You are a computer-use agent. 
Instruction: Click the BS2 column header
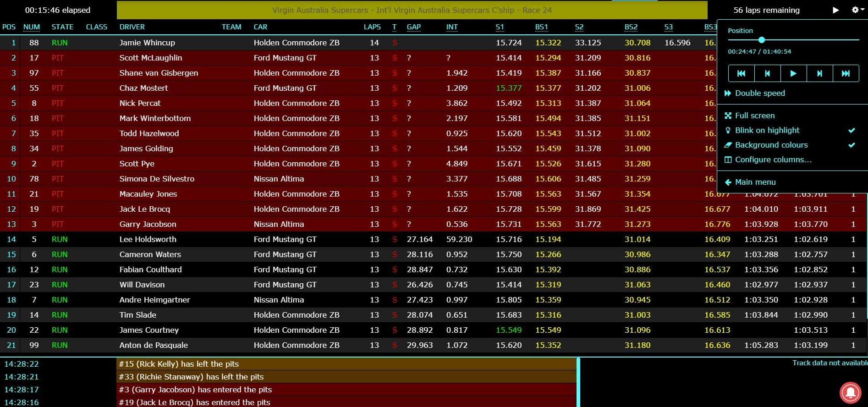tap(631, 27)
